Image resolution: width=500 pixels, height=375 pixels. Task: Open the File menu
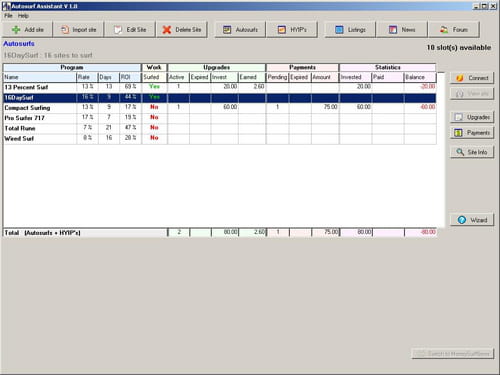8,16
